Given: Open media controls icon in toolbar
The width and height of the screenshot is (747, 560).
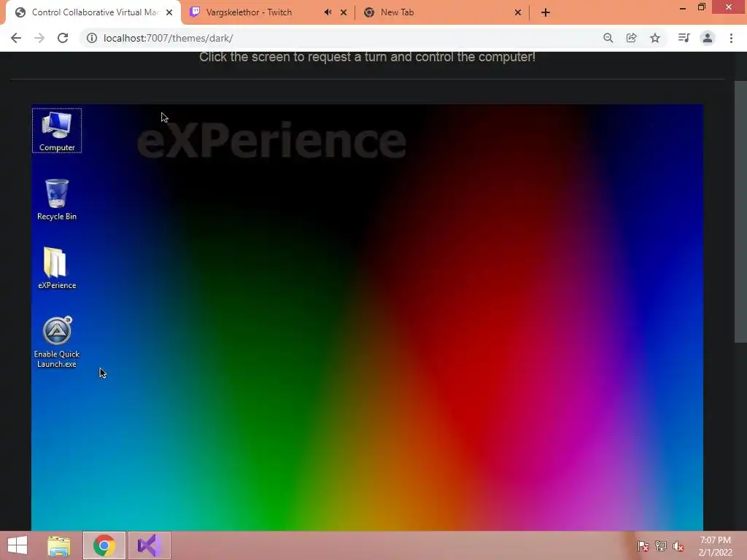Looking at the screenshot, I should (x=684, y=38).
